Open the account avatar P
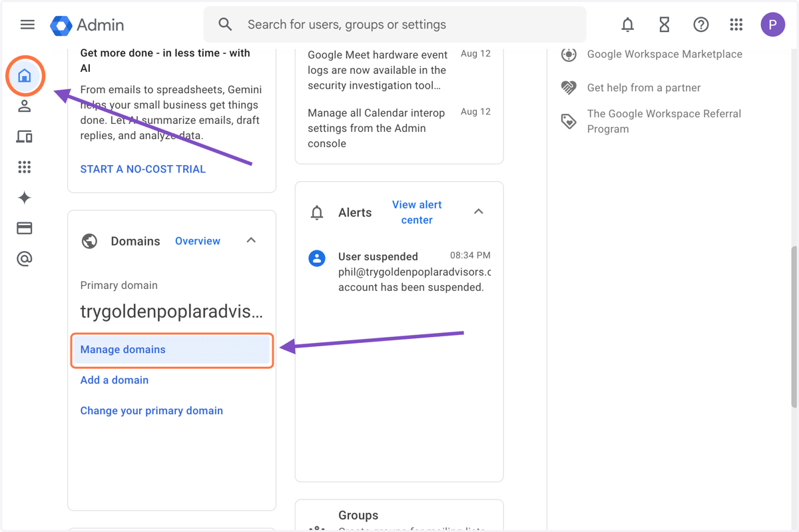Image resolution: width=799 pixels, height=532 pixels. pyautogui.click(x=772, y=25)
